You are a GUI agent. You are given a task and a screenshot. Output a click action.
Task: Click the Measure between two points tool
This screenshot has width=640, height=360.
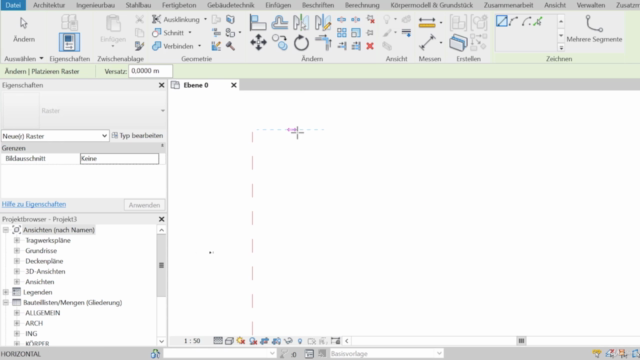point(427,42)
